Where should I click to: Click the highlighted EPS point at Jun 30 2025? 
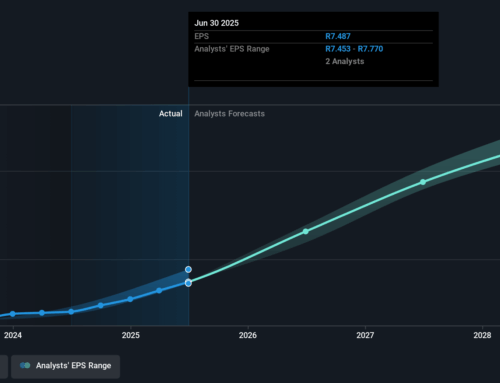click(188, 283)
